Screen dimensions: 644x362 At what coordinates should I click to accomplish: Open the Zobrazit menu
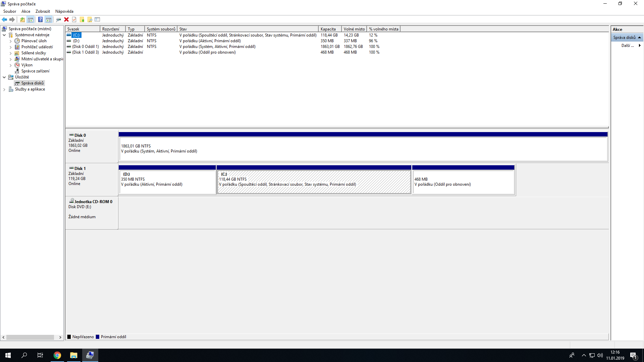(43, 11)
